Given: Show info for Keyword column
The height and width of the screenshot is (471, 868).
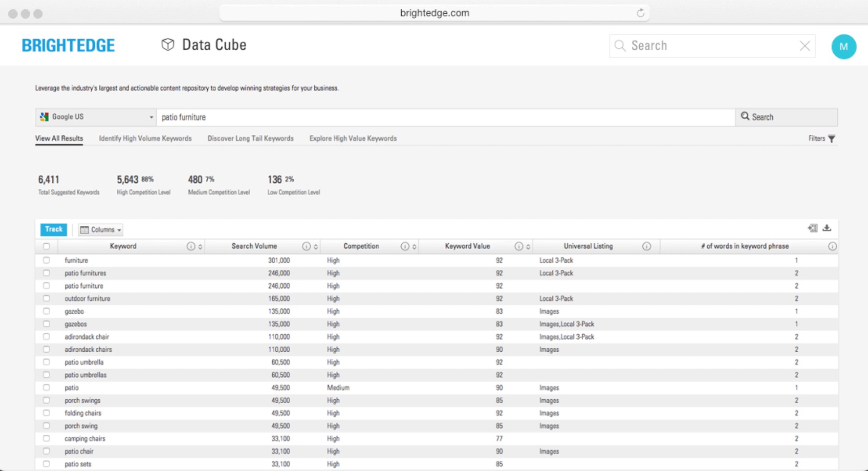Looking at the screenshot, I should pos(191,246).
